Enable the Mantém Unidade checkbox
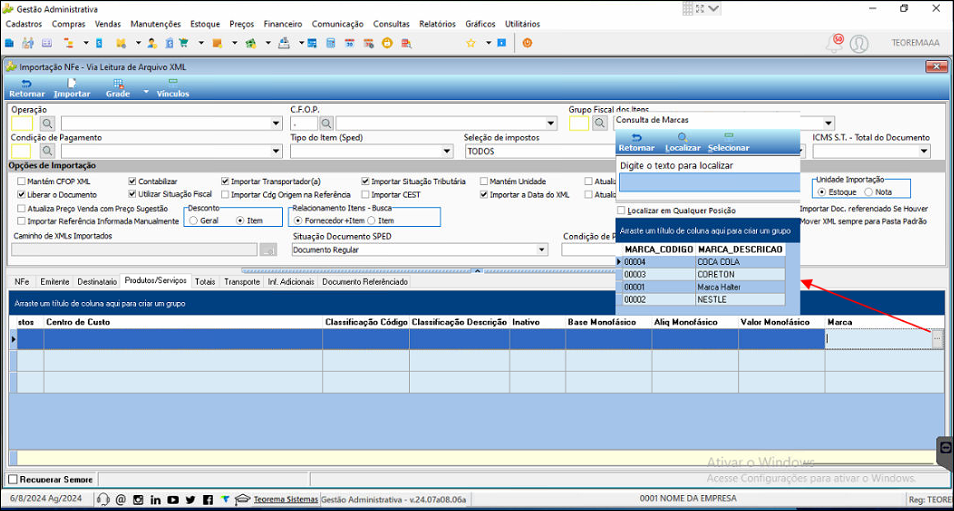Viewport: 954px width, 511px height. pyautogui.click(x=484, y=181)
